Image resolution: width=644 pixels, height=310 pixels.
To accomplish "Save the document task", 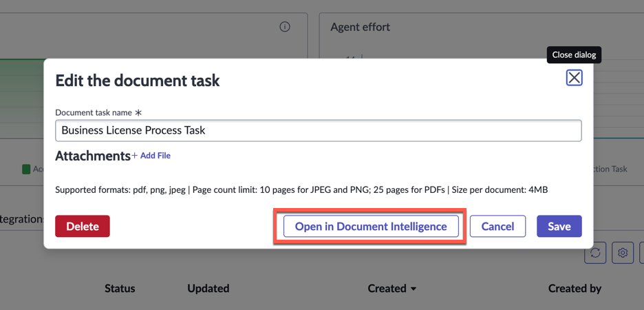I will click(x=559, y=226).
